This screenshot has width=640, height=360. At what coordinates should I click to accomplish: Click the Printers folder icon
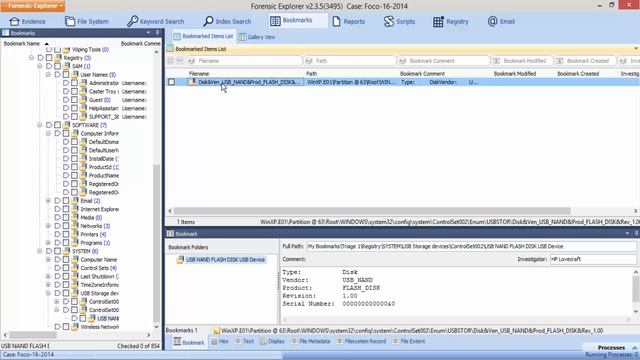pyautogui.click(x=75, y=234)
